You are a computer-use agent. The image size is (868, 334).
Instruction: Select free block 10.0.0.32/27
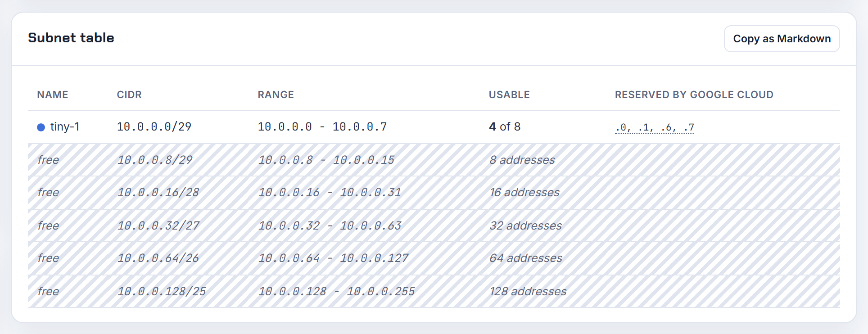pos(158,226)
